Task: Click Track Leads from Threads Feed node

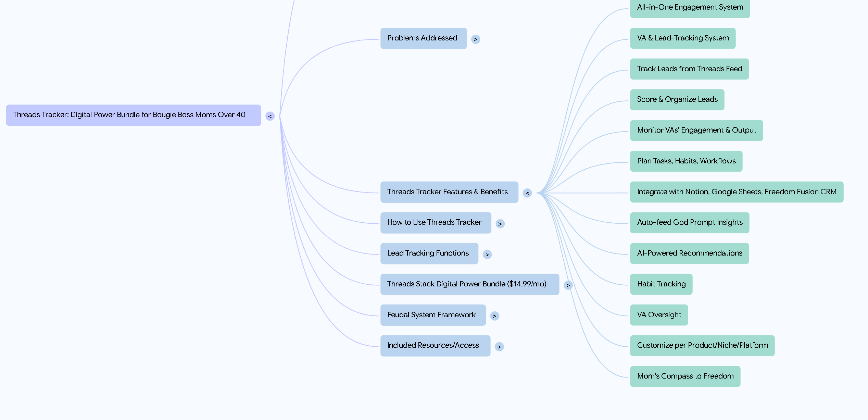Action: click(x=689, y=69)
